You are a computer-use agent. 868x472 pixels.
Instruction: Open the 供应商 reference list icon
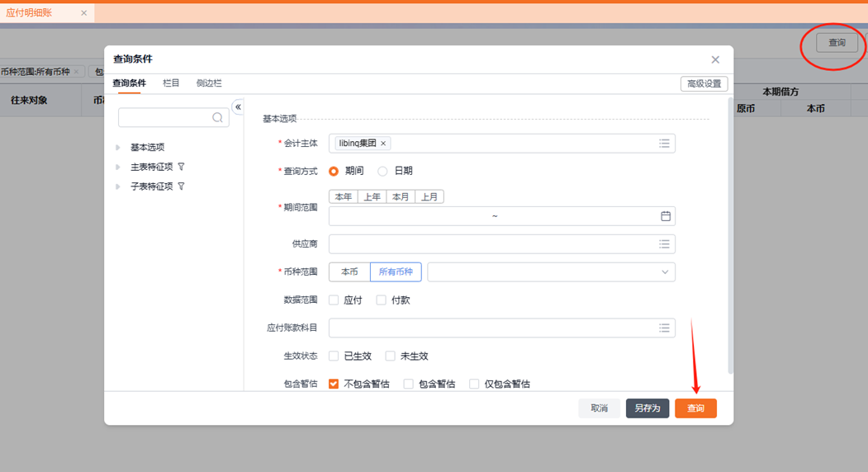(x=664, y=244)
